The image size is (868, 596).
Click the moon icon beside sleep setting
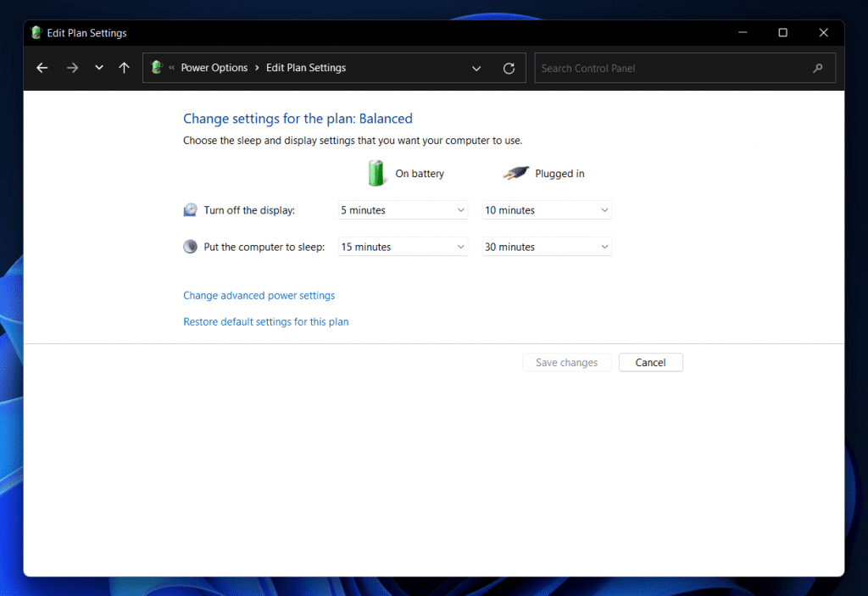coord(190,245)
